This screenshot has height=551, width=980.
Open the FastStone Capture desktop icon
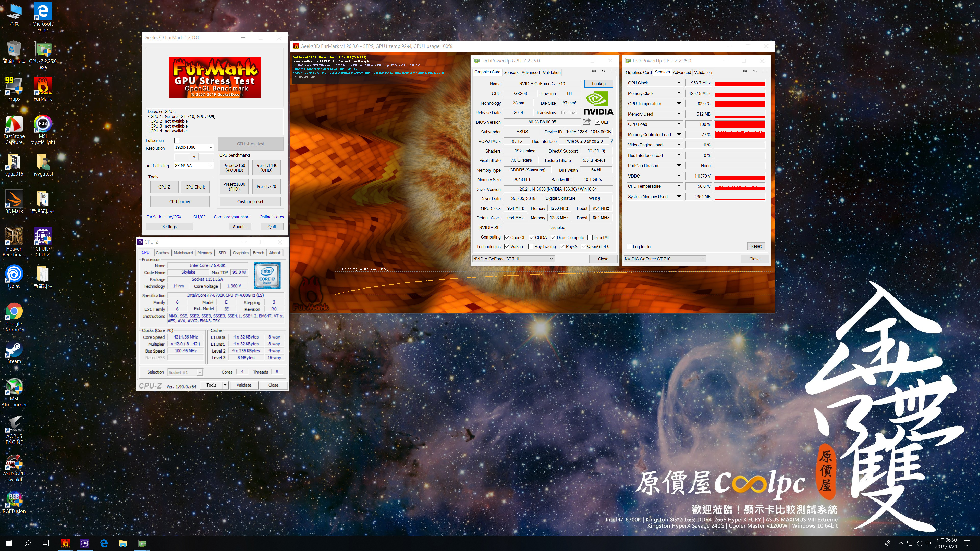pos(14,130)
